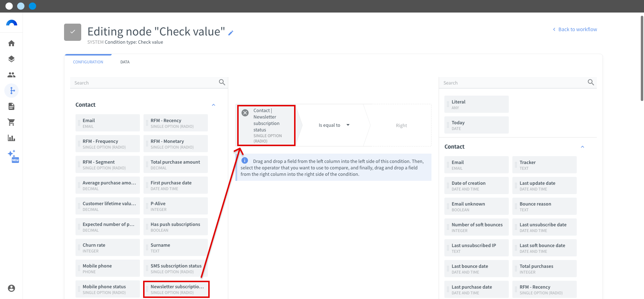644x299 pixels.
Task: Open the Home icon in sidebar
Action: [x=11, y=43]
